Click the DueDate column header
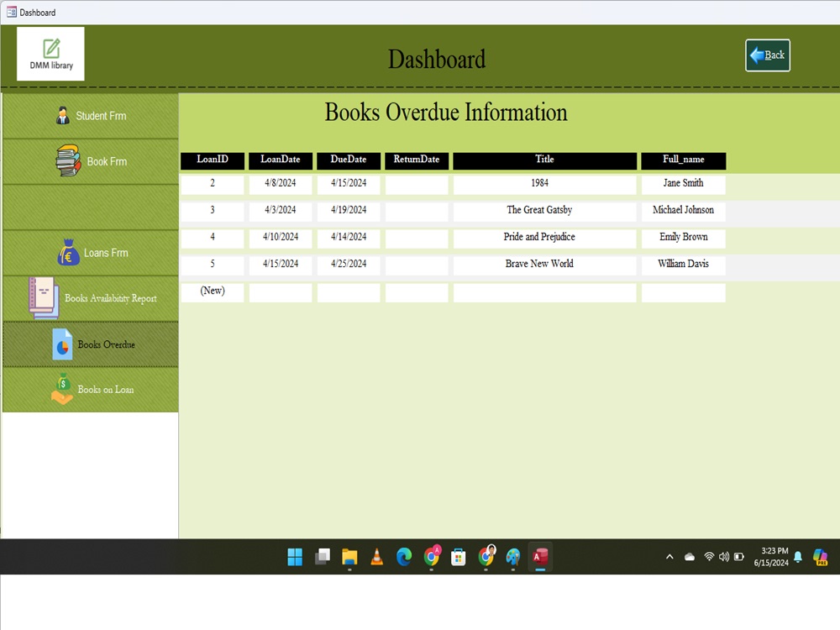The height and width of the screenshot is (630, 840). click(349, 160)
